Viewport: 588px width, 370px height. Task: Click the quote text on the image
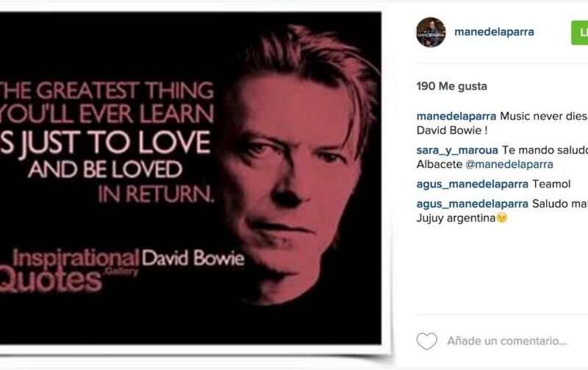(x=107, y=142)
